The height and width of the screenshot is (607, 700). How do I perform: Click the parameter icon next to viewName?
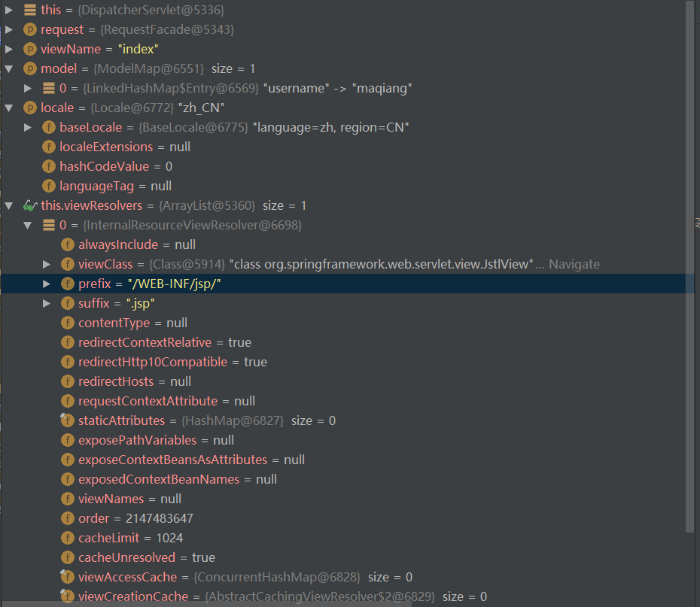click(30, 49)
